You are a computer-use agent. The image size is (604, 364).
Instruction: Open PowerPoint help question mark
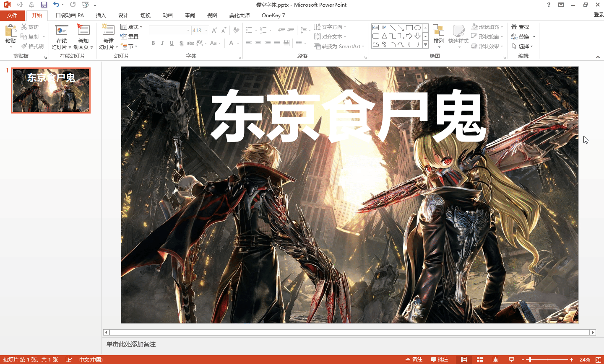tap(549, 5)
